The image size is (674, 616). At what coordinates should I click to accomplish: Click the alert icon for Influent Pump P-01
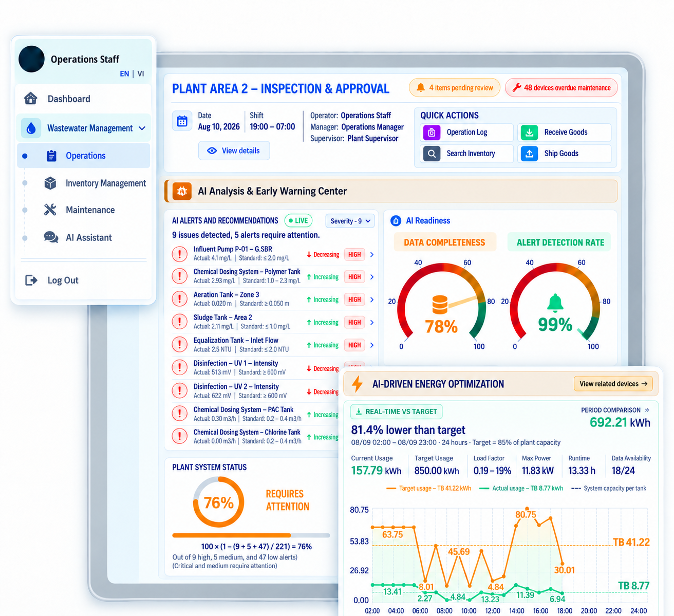click(179, 254)
